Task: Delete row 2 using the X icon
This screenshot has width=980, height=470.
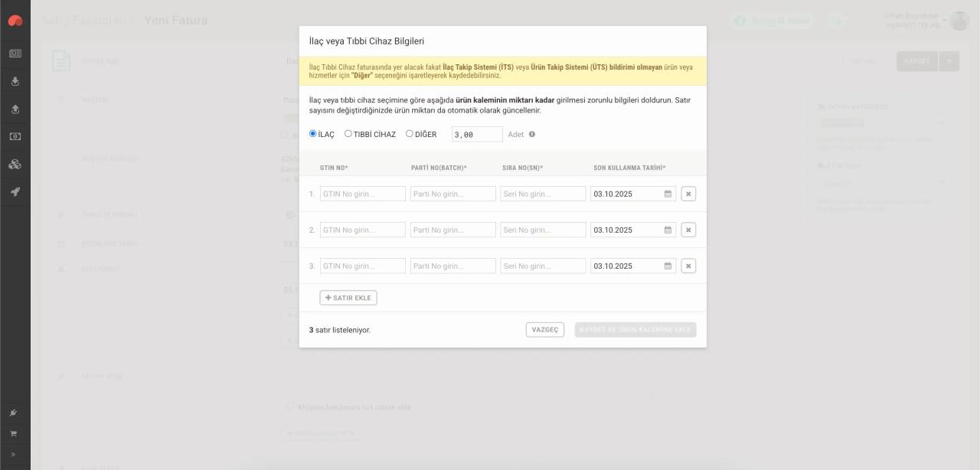Action: click(688, 230)
